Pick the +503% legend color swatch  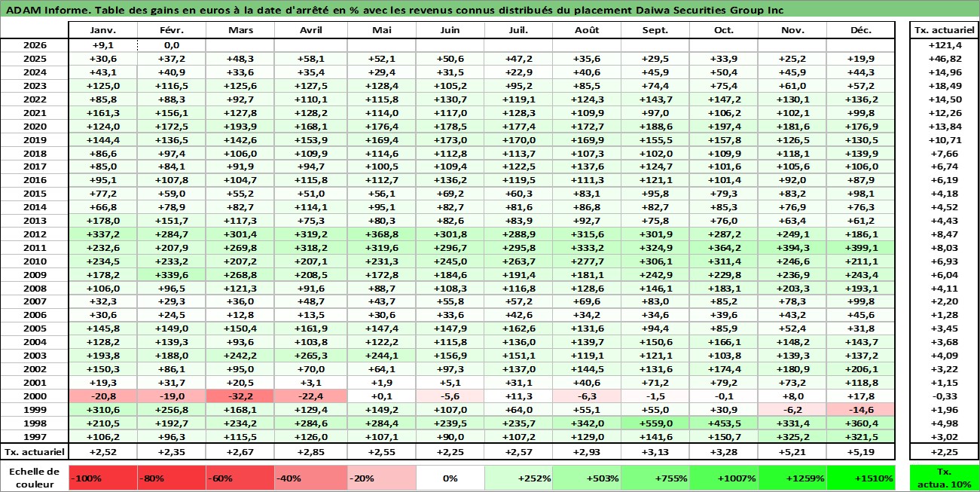coord(587,478)
